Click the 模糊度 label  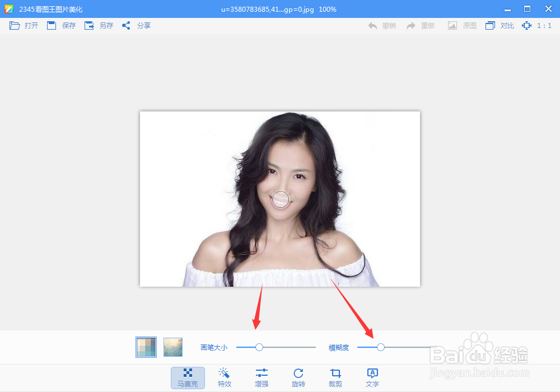tap(339, 347)
